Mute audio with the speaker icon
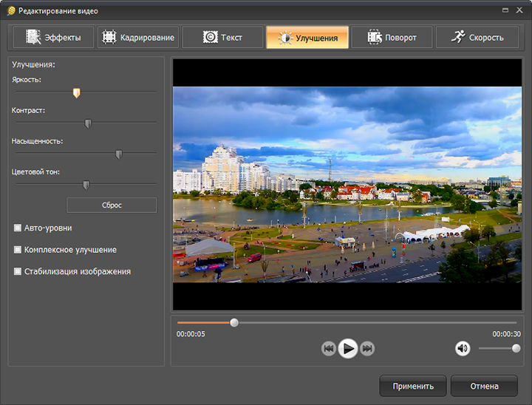Image resolution: width=532 pixels, height=405 pixels. 463,348
